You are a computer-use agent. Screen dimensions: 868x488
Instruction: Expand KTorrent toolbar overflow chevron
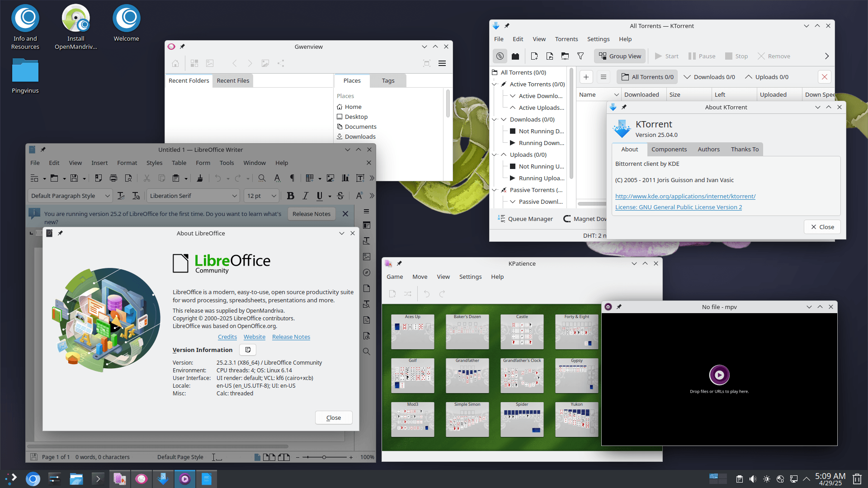(826, 56)
